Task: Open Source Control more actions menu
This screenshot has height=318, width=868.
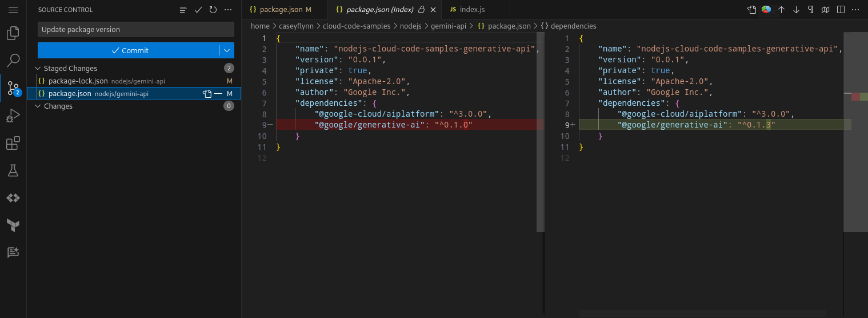Action: (228, 10)
